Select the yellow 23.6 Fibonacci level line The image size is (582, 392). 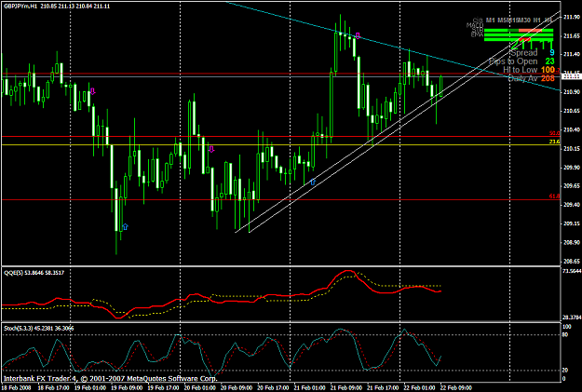280,144
